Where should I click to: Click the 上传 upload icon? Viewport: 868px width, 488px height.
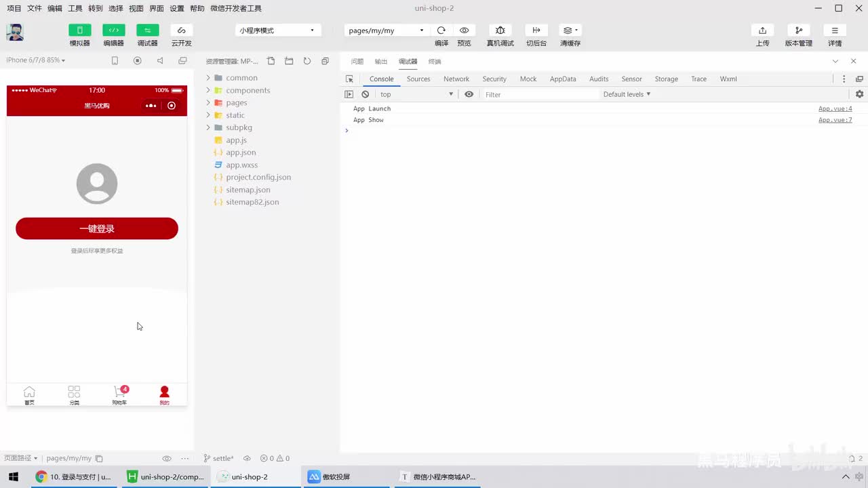tap(763, 30)
